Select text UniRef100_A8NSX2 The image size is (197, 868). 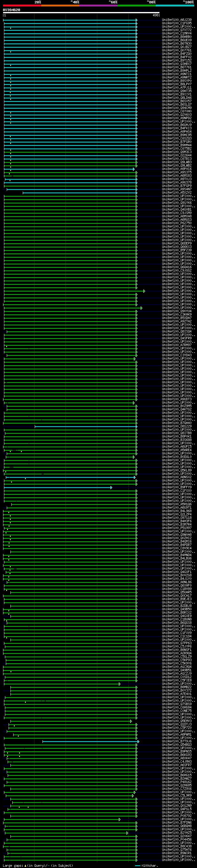click(177, 477)
